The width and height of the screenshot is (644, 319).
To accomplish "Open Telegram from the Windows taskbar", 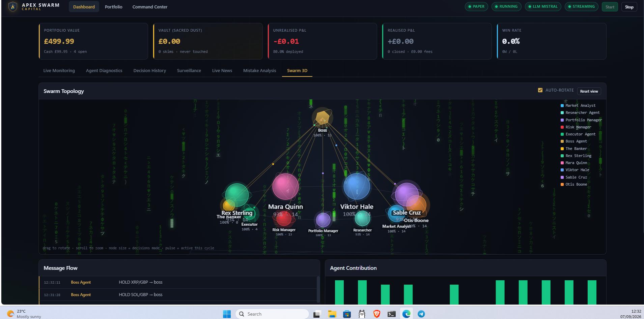I will (421, 314).
